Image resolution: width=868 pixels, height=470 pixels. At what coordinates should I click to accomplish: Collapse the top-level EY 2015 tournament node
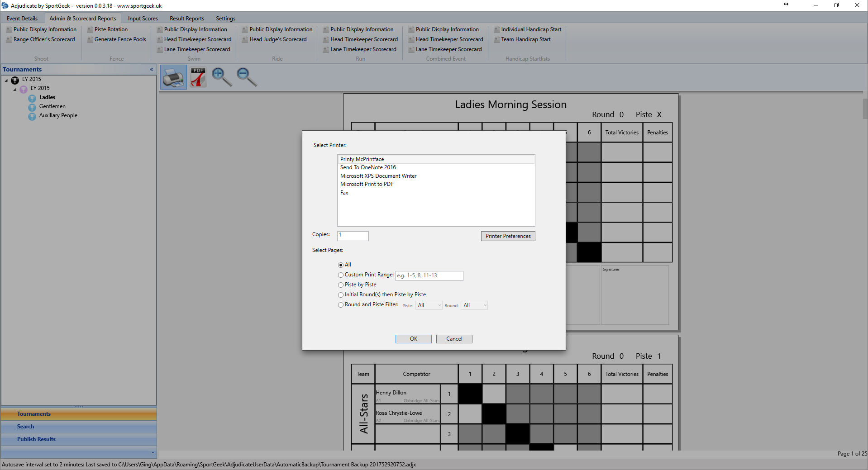tap(6, 80)
